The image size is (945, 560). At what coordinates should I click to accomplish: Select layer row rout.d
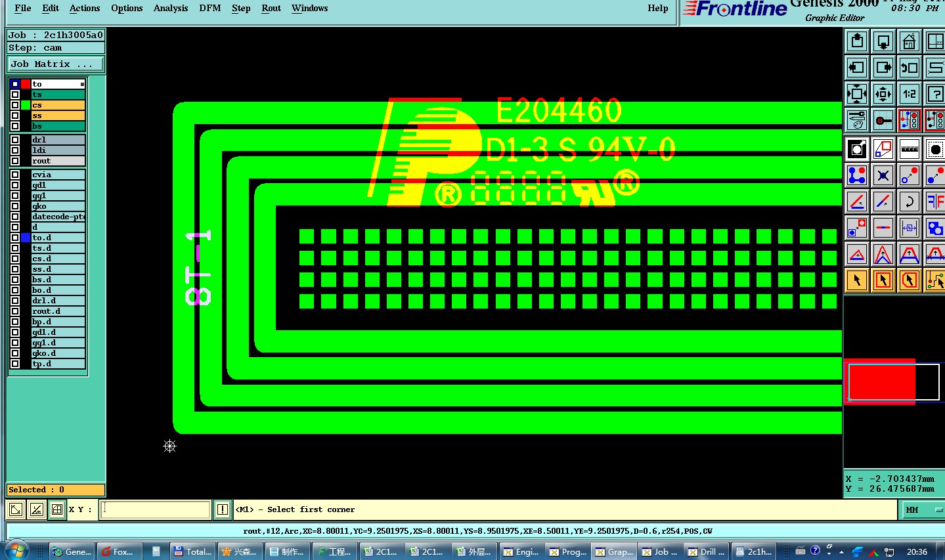point(58,311)
